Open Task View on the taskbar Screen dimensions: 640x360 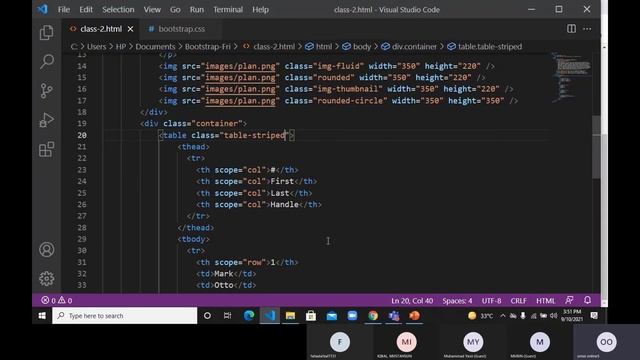coord(227,316)
